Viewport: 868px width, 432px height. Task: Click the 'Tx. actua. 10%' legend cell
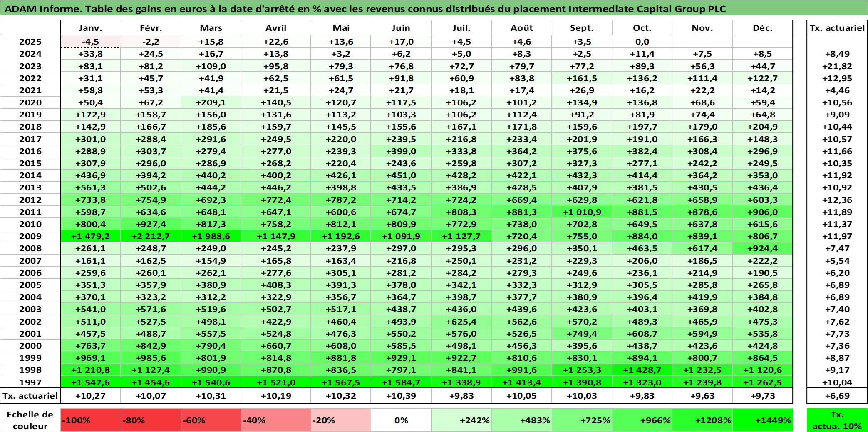coord(837,420)
